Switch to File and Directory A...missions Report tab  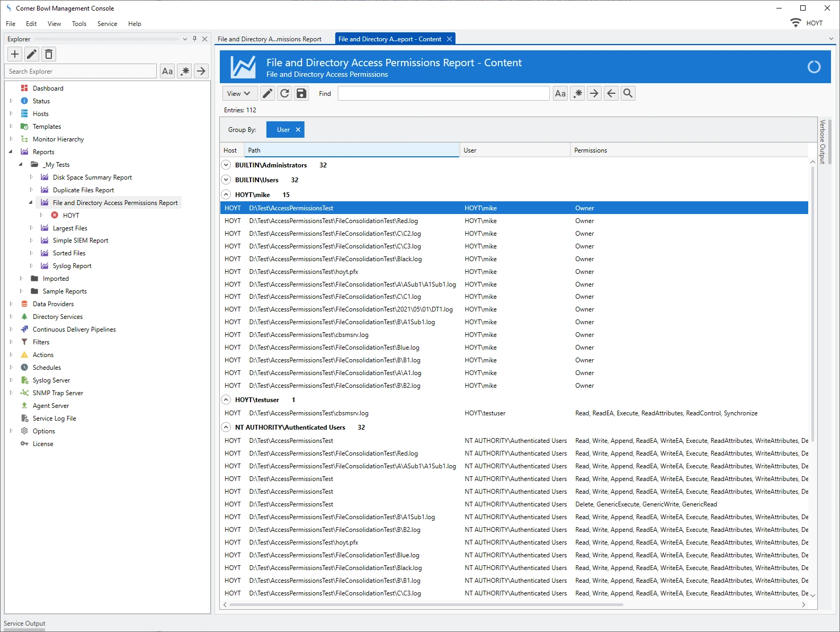[270, 39]
